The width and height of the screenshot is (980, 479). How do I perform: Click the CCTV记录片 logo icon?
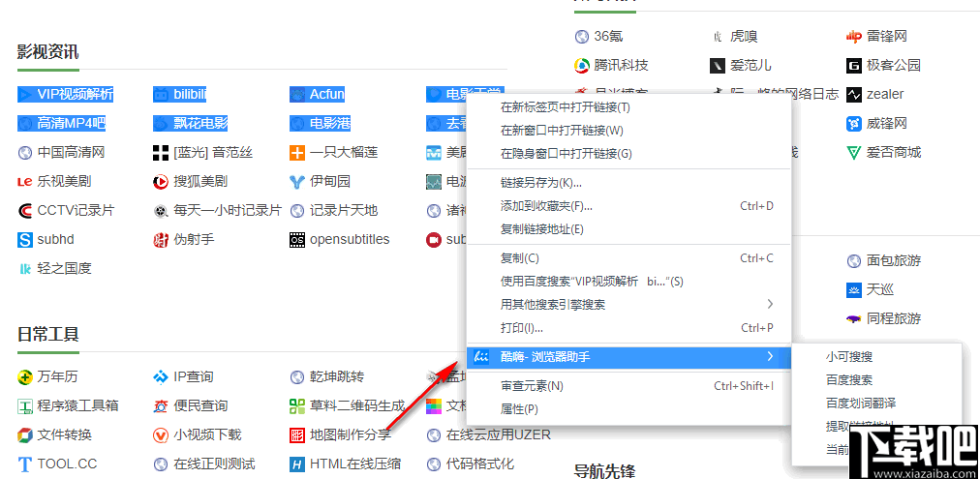(x=25, y=210)
